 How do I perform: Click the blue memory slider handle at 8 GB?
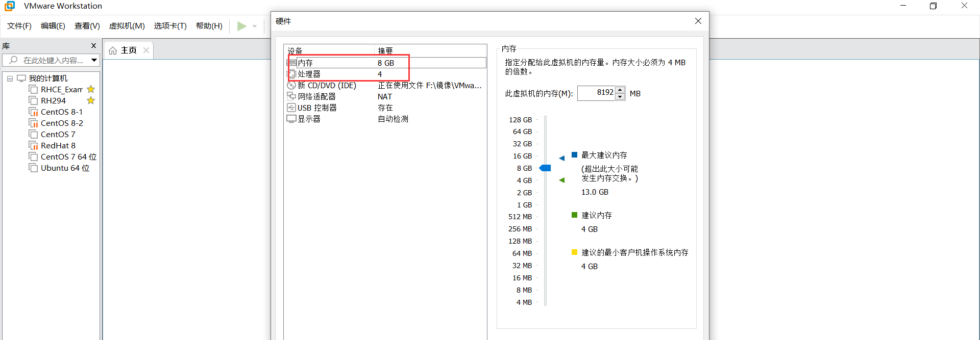point(545,168)
